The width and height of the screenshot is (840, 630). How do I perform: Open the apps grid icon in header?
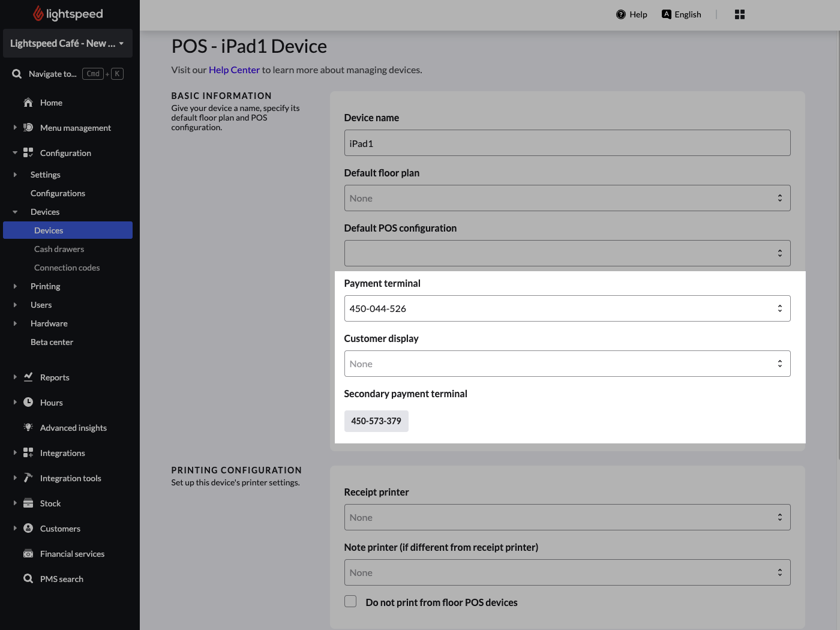point(739,14)
